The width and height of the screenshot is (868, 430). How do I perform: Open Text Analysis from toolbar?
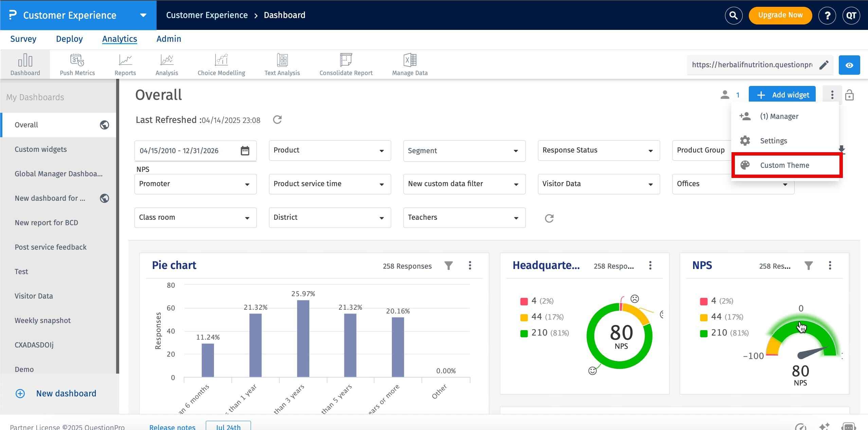pyautogui.click(x=282, y=65)
